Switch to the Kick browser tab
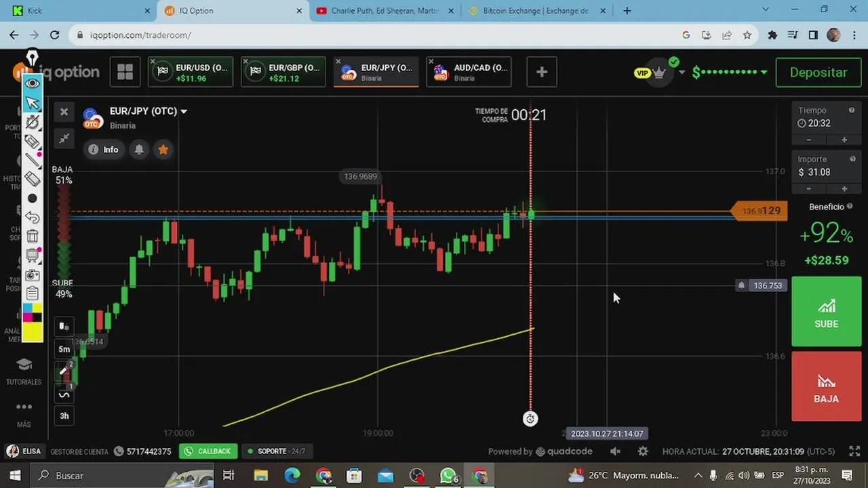 coord(81,11)
